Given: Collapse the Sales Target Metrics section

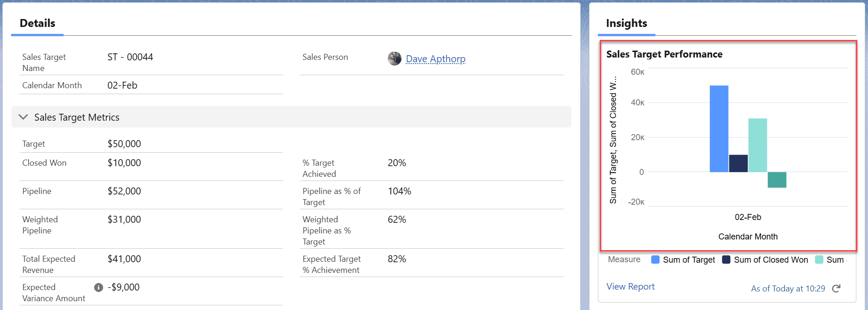Looking at the screenshot, I should (x=23, y=117).
